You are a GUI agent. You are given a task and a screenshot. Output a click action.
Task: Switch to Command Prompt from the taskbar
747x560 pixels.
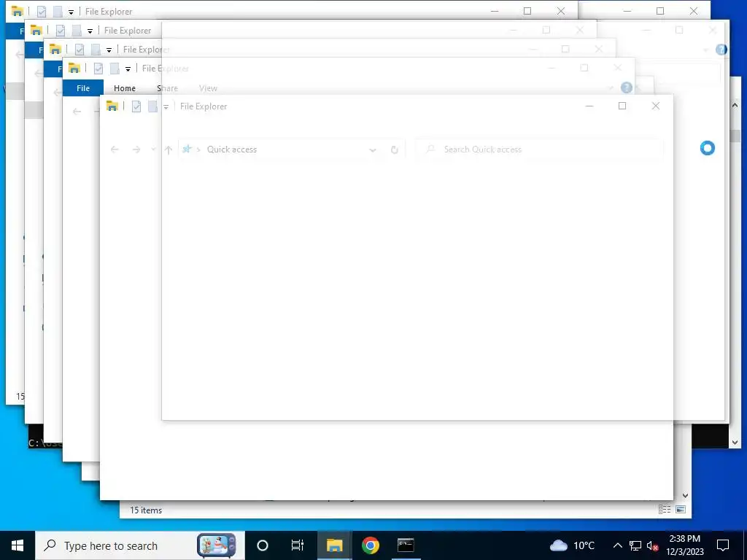(x=406, y=545)
